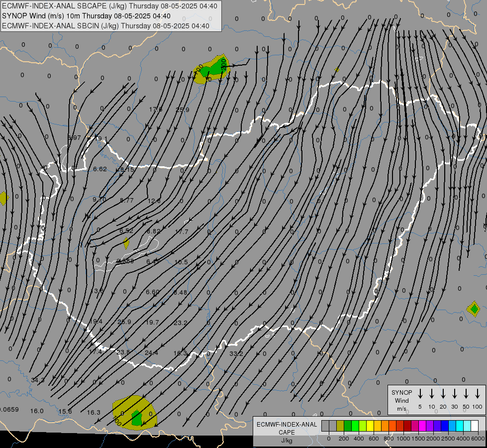The image size is (487, 448).
Task: Click the SBCIN value 16.0
Action: coord(37,411)
